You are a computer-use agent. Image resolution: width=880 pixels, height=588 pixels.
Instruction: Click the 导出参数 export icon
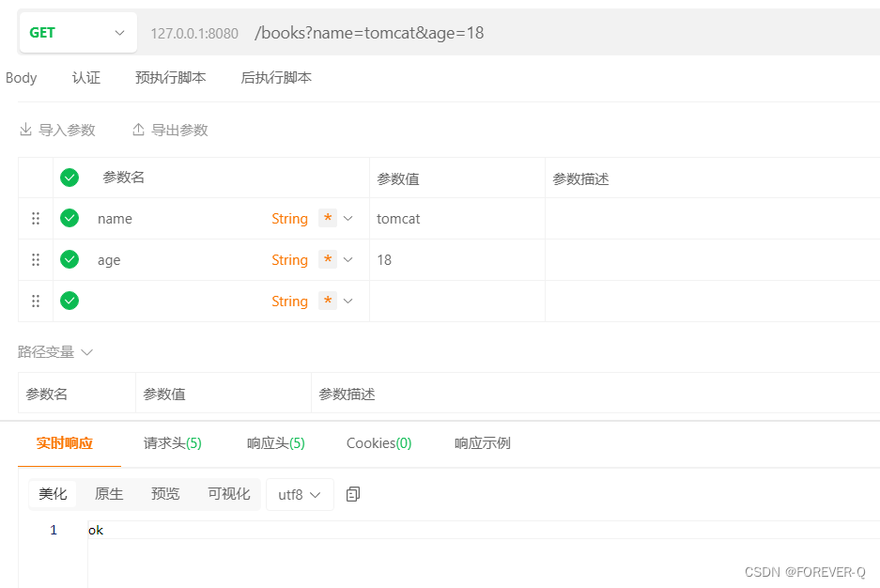(x=139, y=130)
